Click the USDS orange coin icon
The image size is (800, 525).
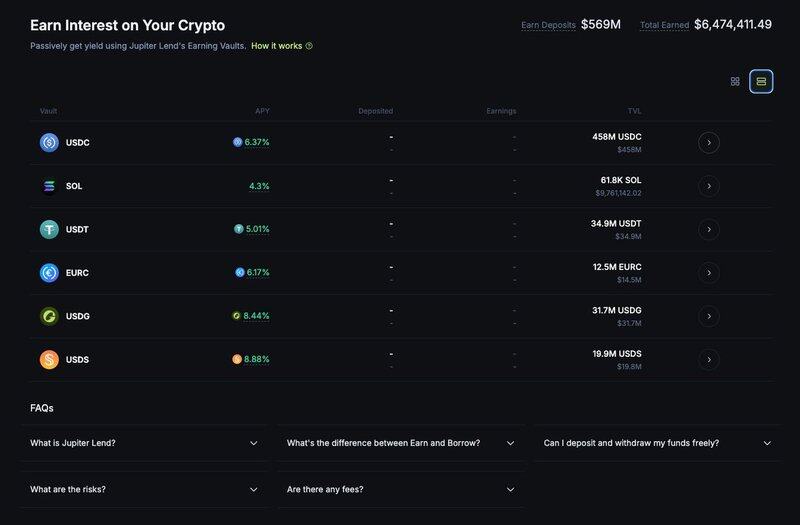[x=49, y=359]
